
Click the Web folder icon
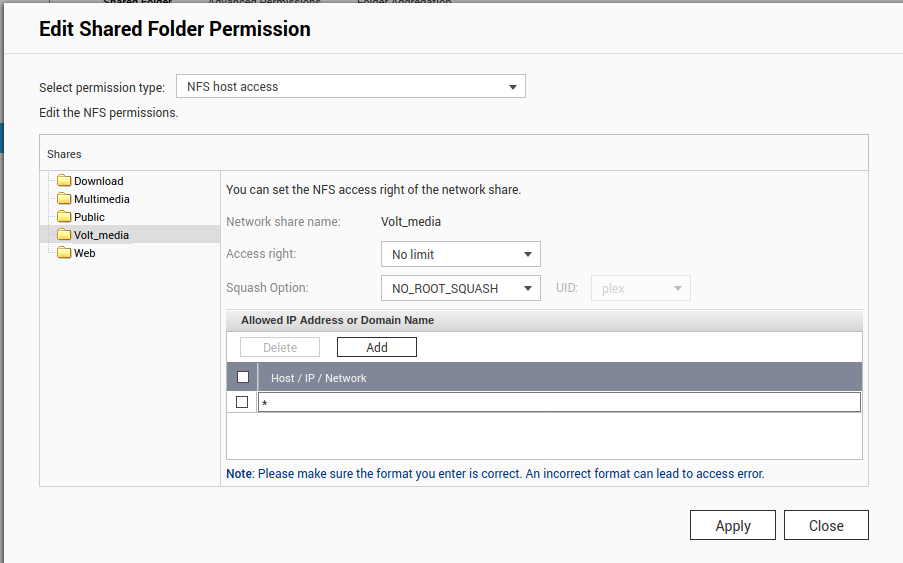(64, 253)
